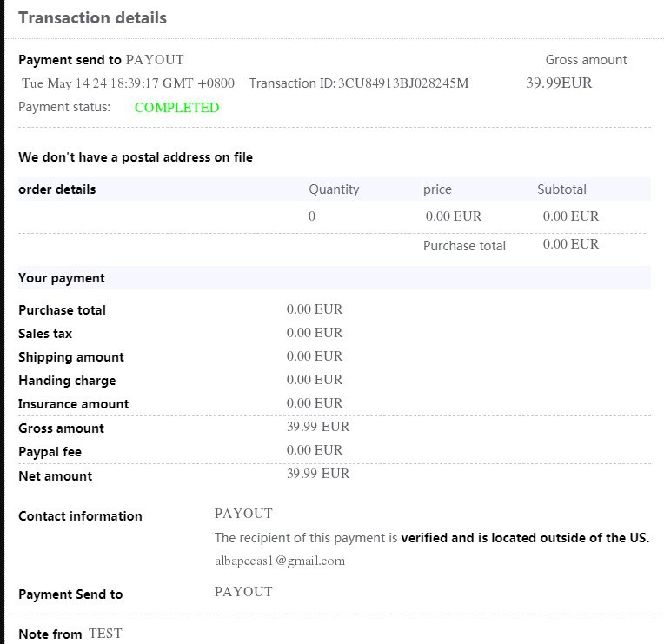Click the COMPLETED payment status text
664x644 pixels.
(176, 108)
